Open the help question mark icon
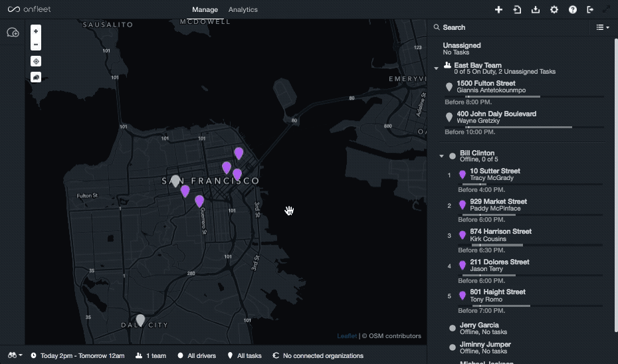The image size is (618, 364). pos(572,9)
